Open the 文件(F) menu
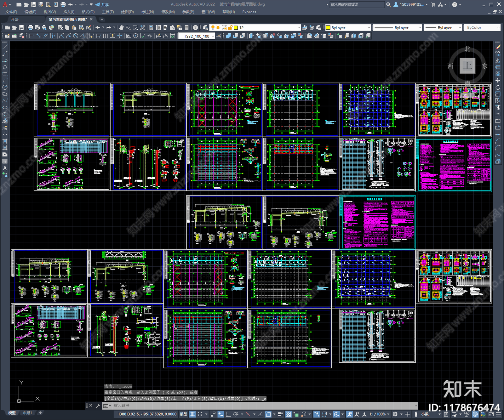 point(11,12)
